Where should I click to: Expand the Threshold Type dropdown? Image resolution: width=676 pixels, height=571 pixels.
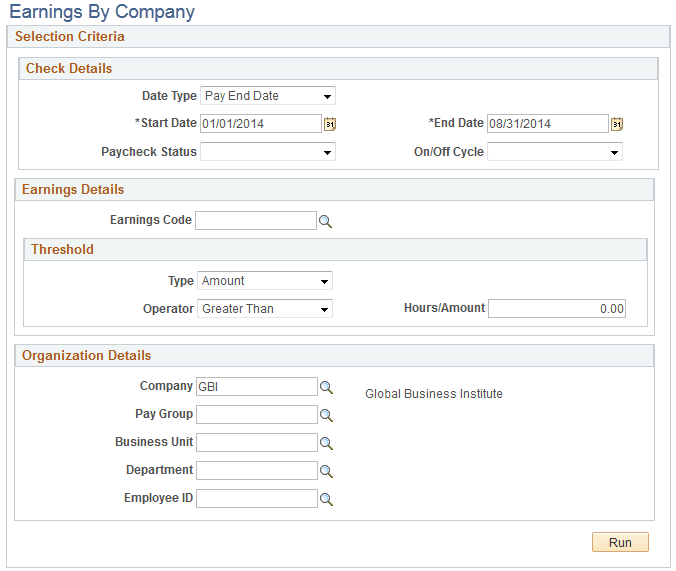265,281
